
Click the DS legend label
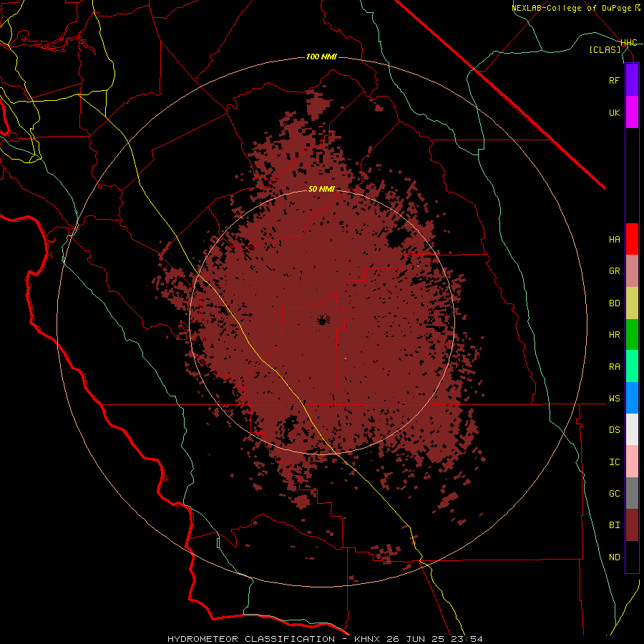pos(614,430)
